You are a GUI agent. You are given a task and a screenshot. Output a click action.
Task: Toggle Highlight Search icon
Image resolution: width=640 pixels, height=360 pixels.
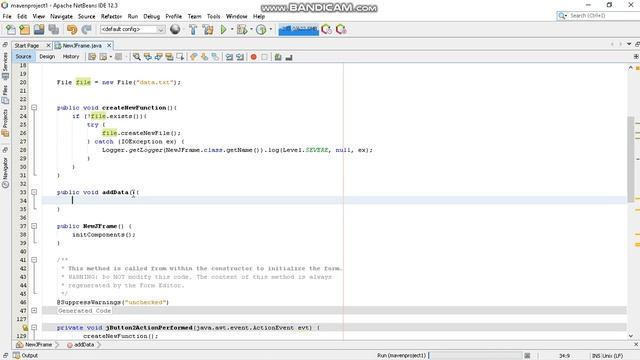pos(169,57)
